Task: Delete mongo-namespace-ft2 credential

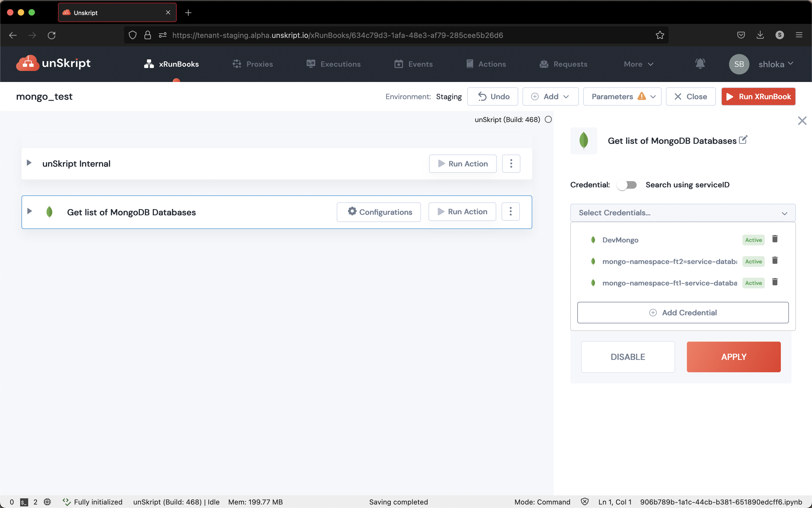Action: (x=775, y=260)
